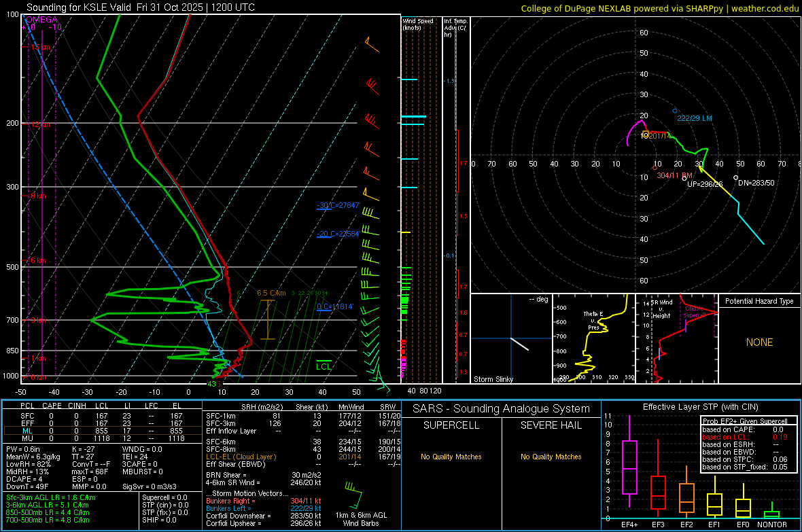The height and width of the screenshot is (532, 802).
Task: Click the red 'based on LCL:' probability row
Action: tap(745, 437)
